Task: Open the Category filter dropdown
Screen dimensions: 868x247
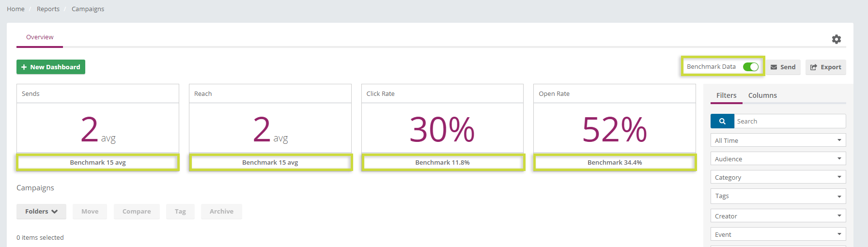Action: [778, 177]
